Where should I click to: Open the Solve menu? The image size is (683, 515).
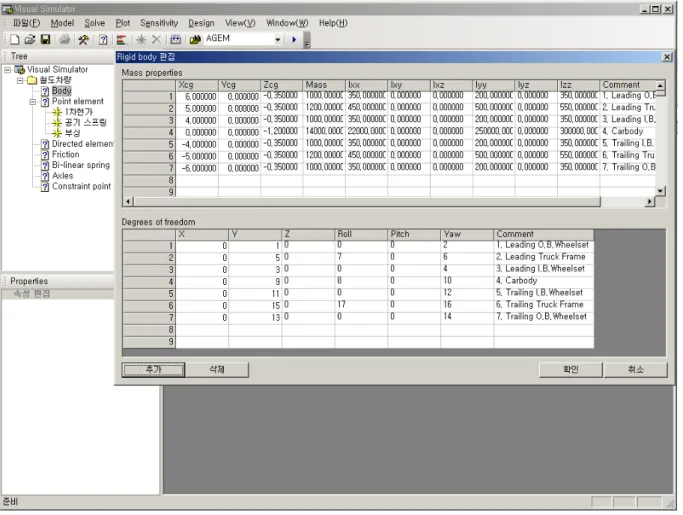pos(95,23)
